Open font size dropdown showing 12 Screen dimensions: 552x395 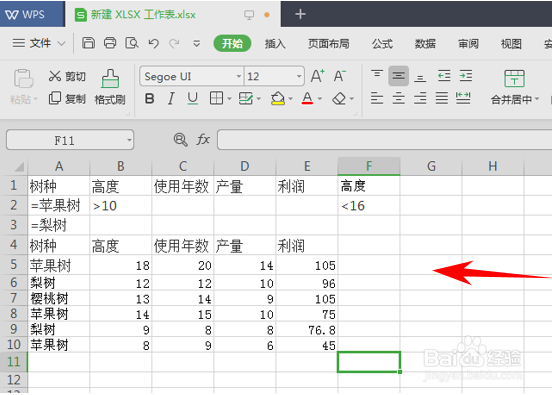(299, 76)
